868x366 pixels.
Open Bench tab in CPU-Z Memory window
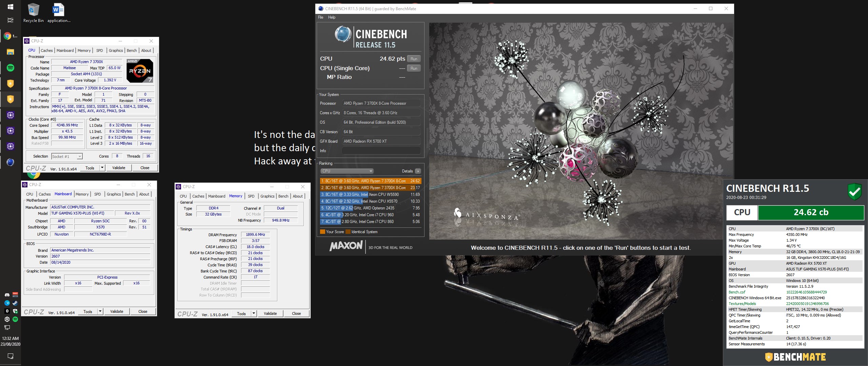[x=283, y=196]
